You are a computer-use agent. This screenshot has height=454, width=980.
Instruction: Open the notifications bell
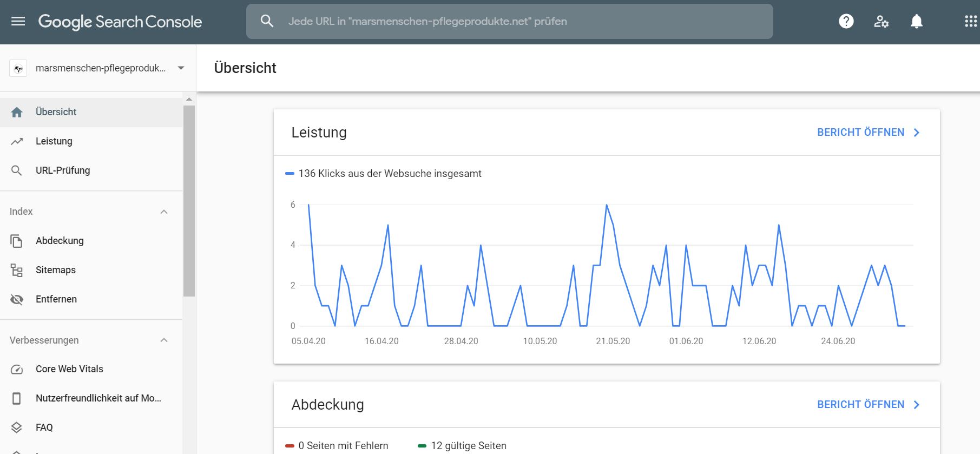coord(916,21)
